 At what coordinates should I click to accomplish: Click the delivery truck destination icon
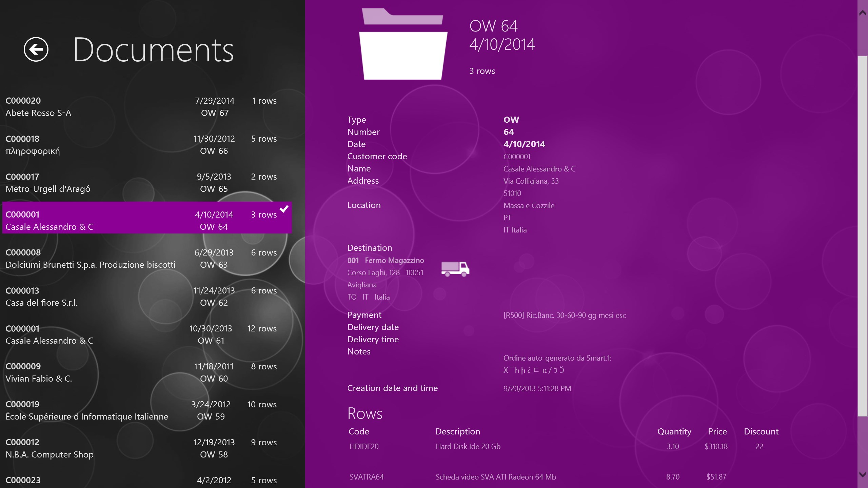point(455,269)
